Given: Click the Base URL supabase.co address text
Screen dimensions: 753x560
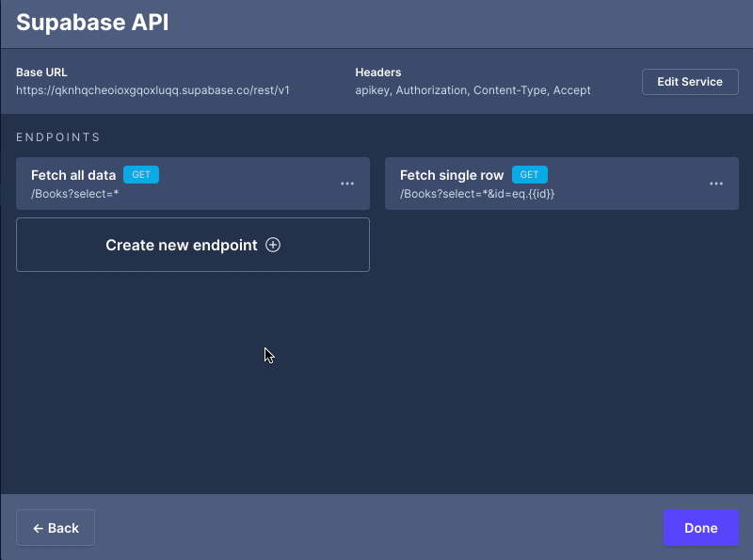Looking at the screenshot, I should coord(152,90).
